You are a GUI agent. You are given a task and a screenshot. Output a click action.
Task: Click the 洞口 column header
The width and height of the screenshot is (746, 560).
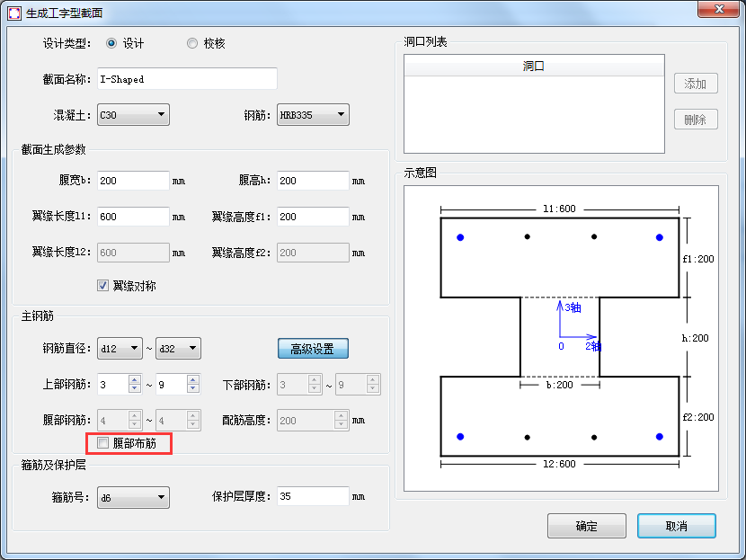tap(534, 67)
